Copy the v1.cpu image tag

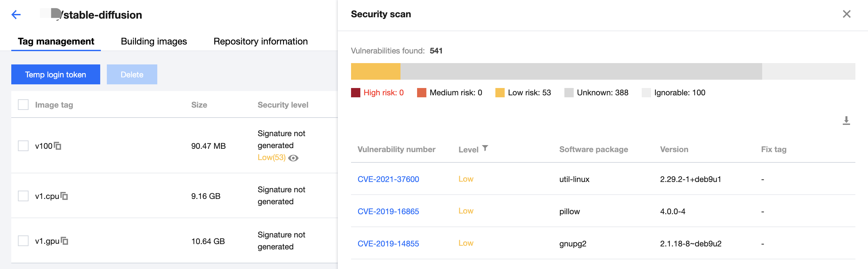(64, 196)
